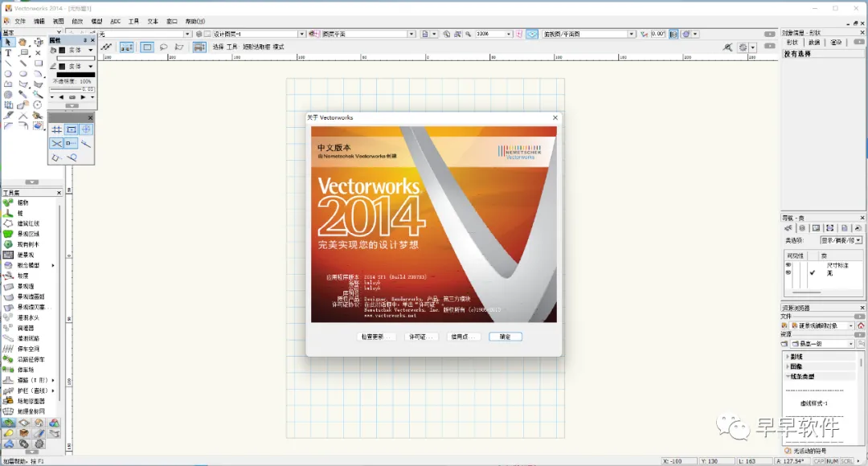
Task: Toggle Snap to Distance in snapping palette
Action: point(86,143)
